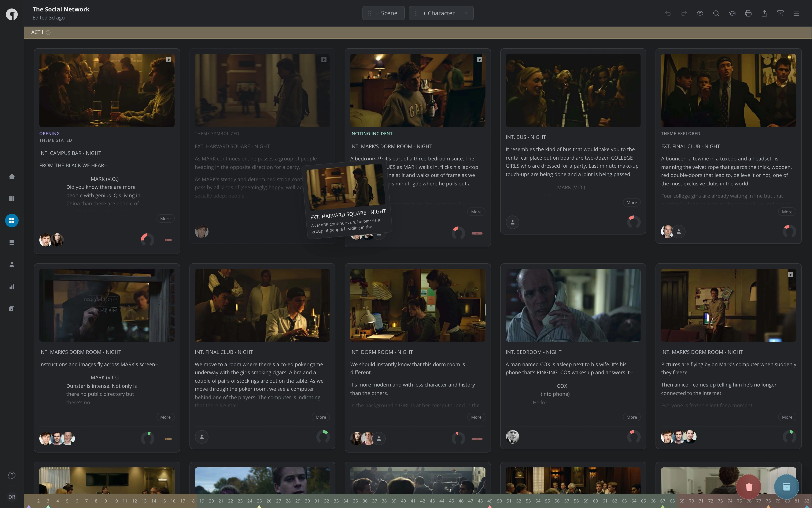Open the graduation cap learning icon

pos(732,13)
